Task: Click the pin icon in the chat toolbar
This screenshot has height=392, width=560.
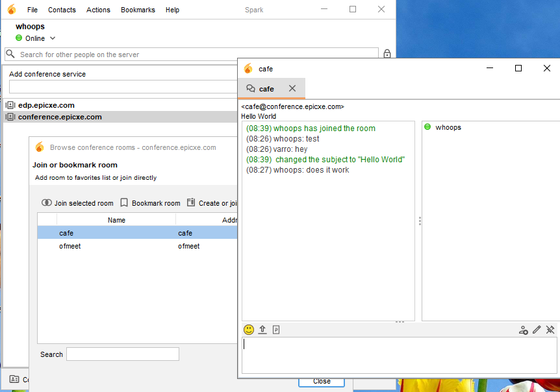Action: pyautogui.click(x=550, y=330)
